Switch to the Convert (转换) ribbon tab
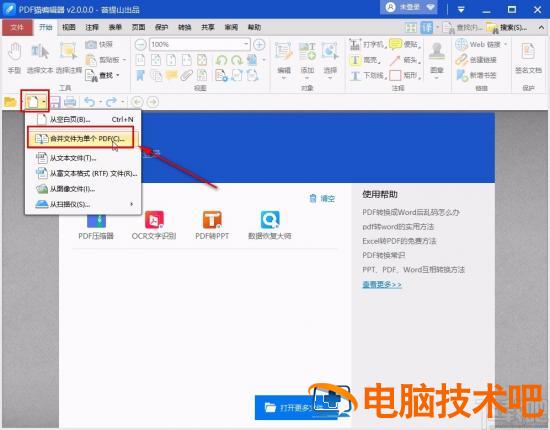The image size is (550, 430). (x=185, y=27)
